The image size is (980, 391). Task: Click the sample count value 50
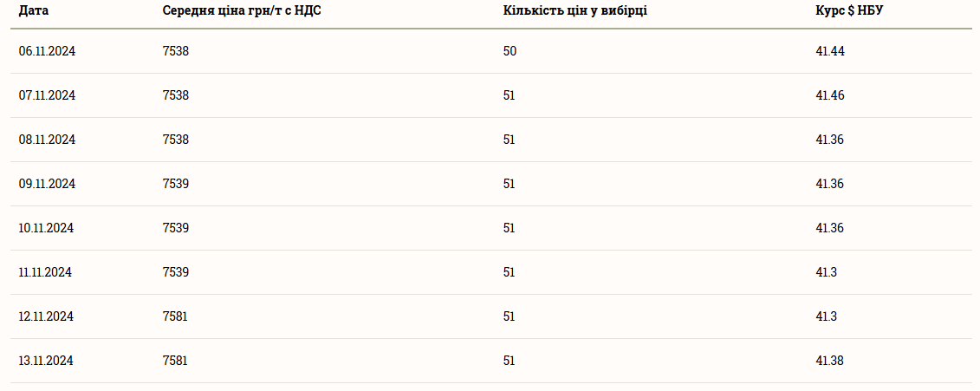pyautogui.click(x=509, y=51)
